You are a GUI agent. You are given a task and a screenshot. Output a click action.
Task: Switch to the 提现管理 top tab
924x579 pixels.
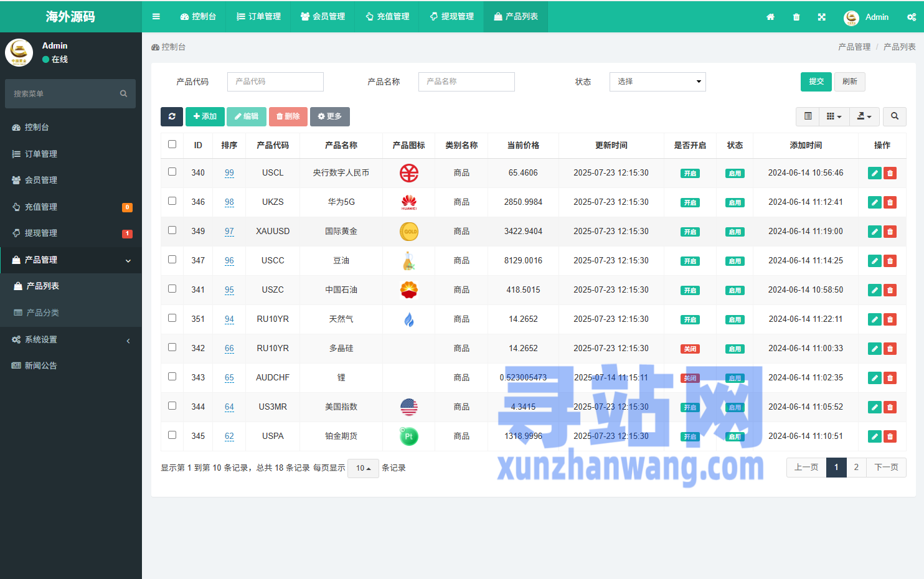coord(451,17)
